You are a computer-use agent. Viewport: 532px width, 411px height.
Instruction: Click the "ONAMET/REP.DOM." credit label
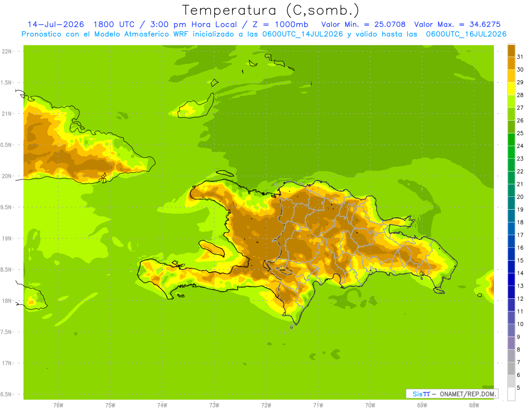[467, 394]
